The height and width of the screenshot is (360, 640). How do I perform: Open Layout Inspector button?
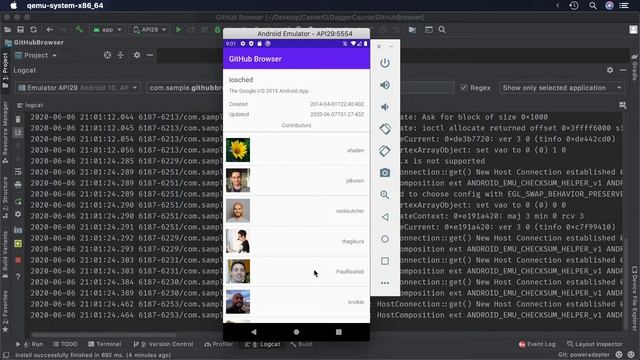click(x=595, y=344)
